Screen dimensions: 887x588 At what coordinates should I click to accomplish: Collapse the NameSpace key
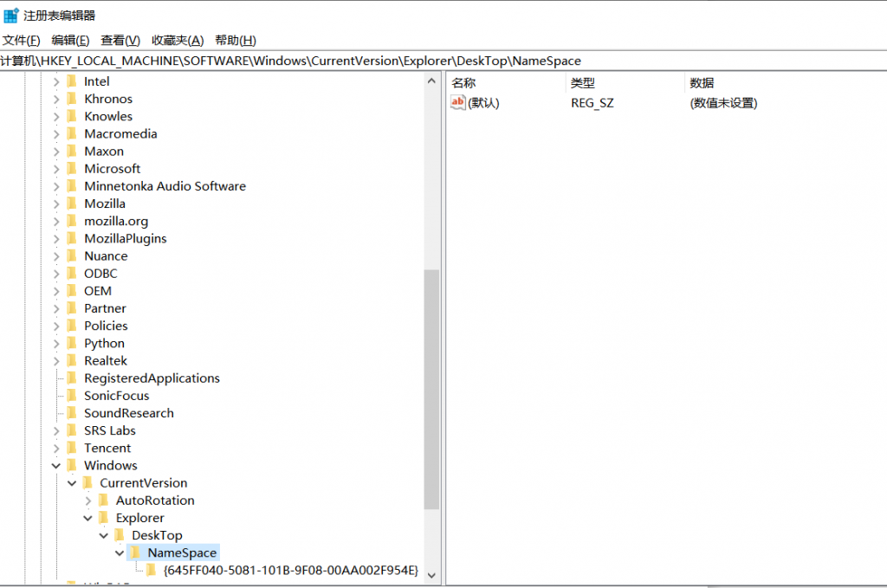[x=120, y=553]
